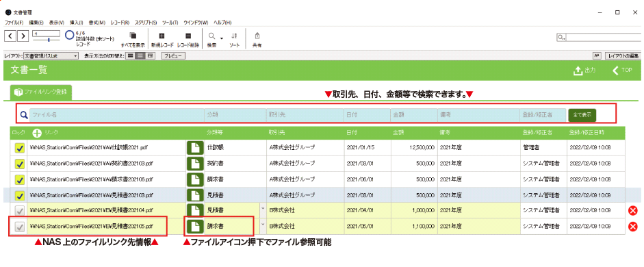The height and width of the screenshot is (267, 644).
Task: Click the 備考 search field
Action: tap(478, 116)
